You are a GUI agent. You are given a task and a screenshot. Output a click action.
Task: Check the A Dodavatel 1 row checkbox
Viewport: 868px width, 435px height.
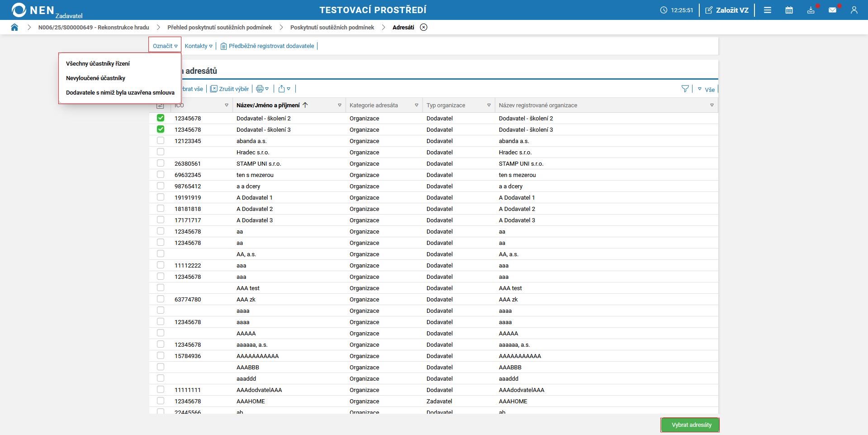(161, 197)
